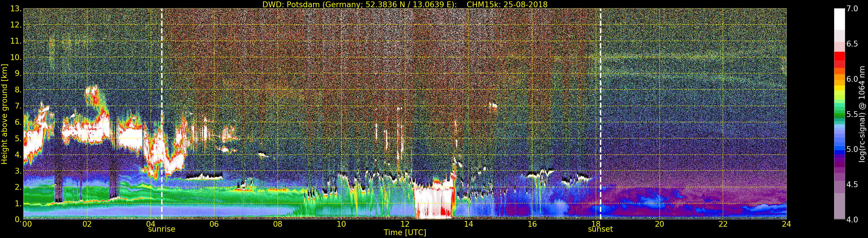Click the y-axis tick label '9.'

(x=18, y=73)
